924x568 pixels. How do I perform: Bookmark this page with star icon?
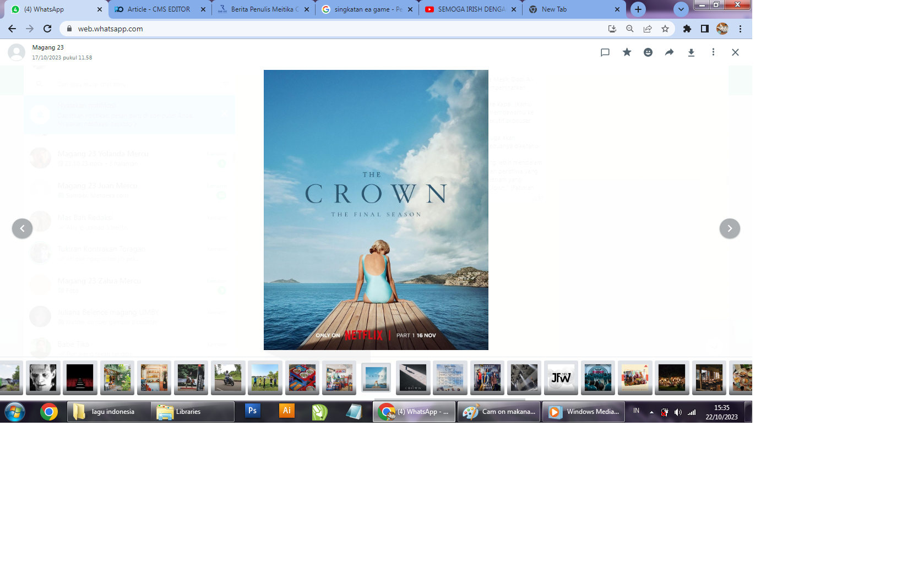point(665,29)
